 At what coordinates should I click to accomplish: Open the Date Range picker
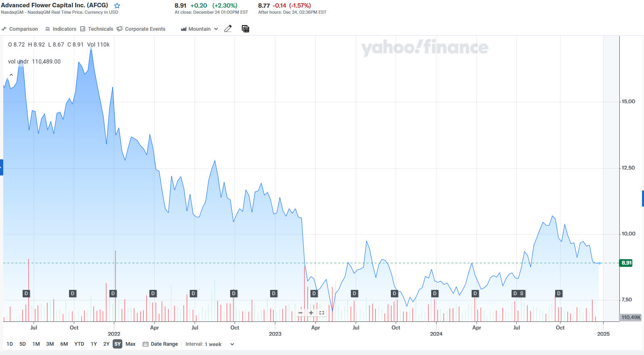(160, 344)
